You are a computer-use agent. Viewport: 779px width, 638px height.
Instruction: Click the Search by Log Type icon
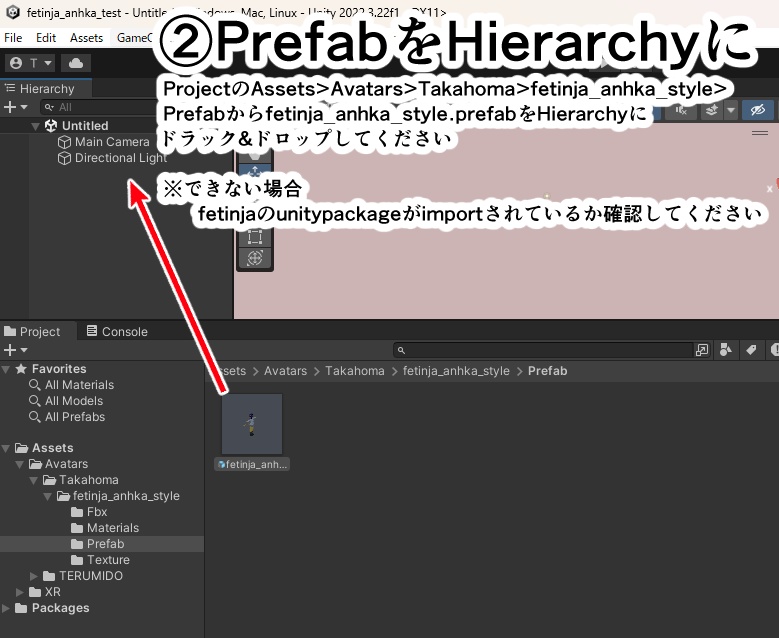774,350
